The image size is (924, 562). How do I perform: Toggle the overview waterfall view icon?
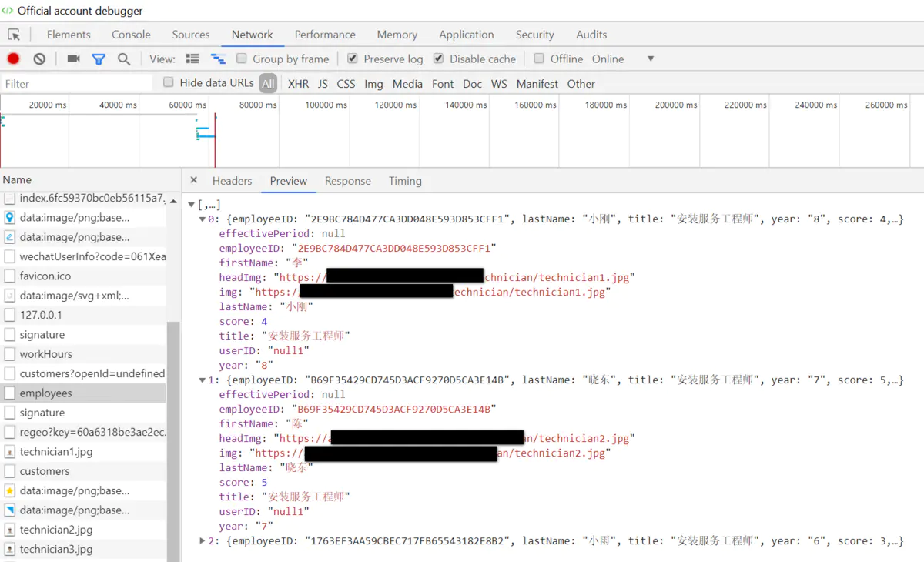(x=218, y=59)
